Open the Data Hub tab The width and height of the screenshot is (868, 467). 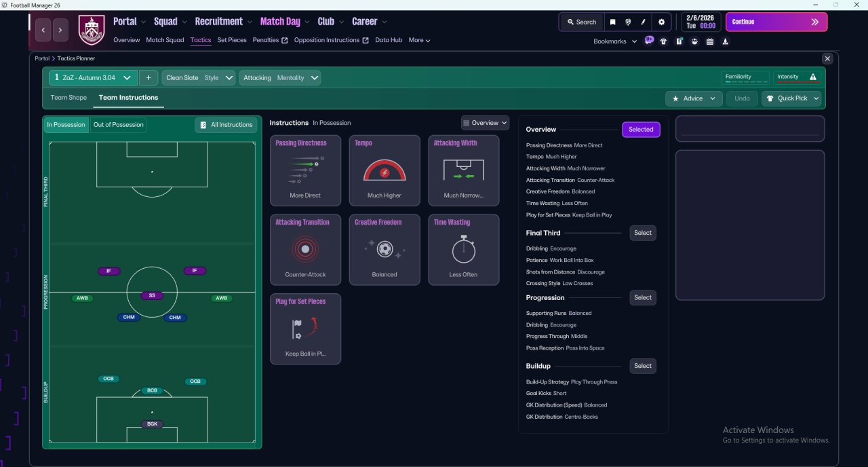(x=389, y=40)
